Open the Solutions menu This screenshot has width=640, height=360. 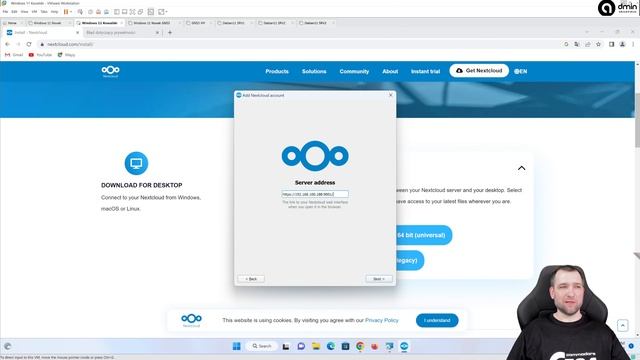(314, 71)
